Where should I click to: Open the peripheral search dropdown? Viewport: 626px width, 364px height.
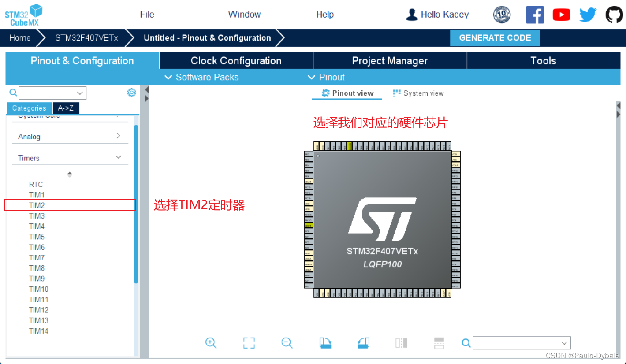pos(79,93)
